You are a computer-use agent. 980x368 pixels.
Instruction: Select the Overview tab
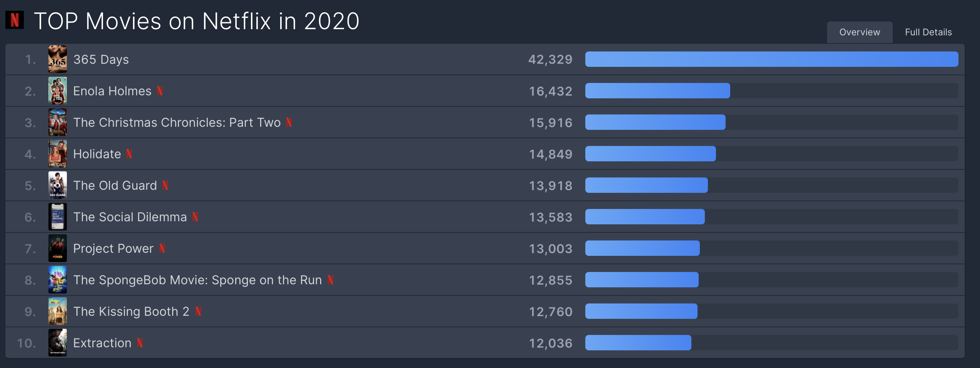[x=859, y=32]
